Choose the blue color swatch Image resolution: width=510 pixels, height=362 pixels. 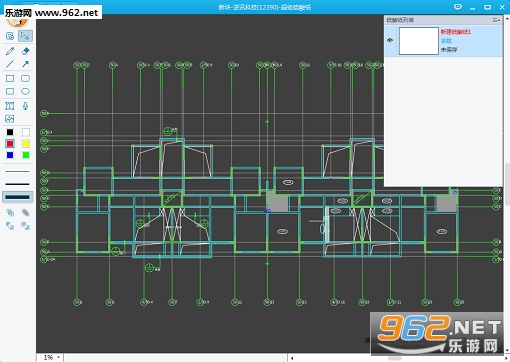point(10,155)
